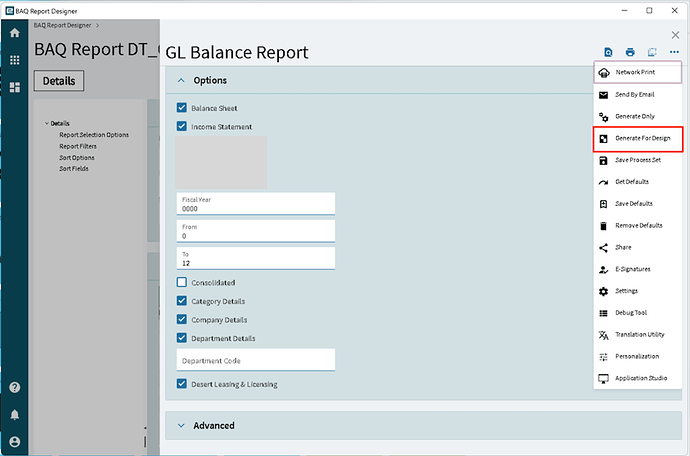
Task: Click the Fiscal Year input field
Action: 256,204
